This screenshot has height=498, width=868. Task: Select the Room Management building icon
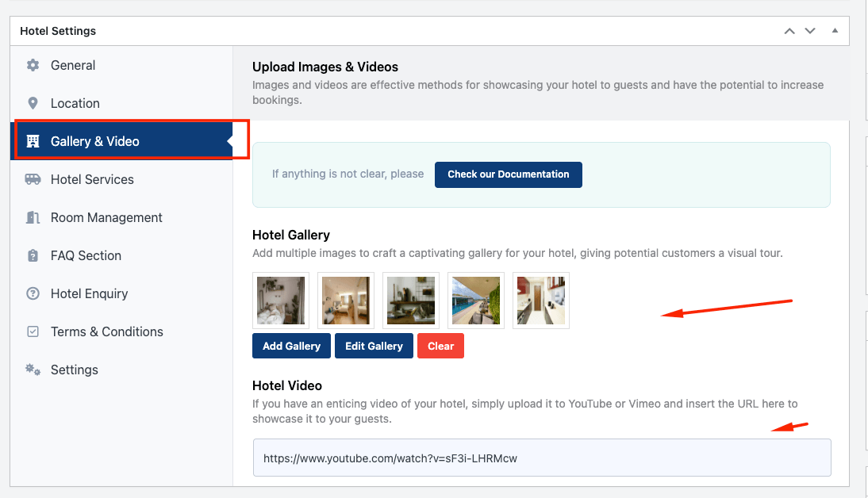[33, 217]
